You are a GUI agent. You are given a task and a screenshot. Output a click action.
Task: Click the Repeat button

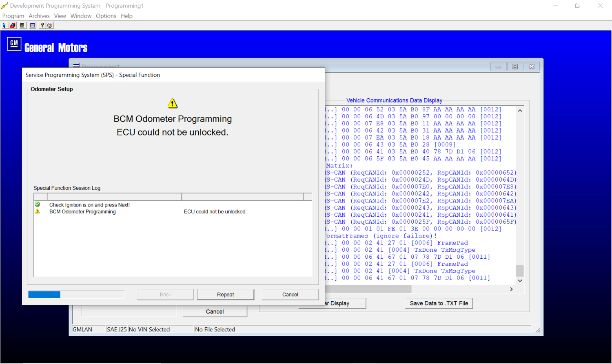tap(226, 295)
